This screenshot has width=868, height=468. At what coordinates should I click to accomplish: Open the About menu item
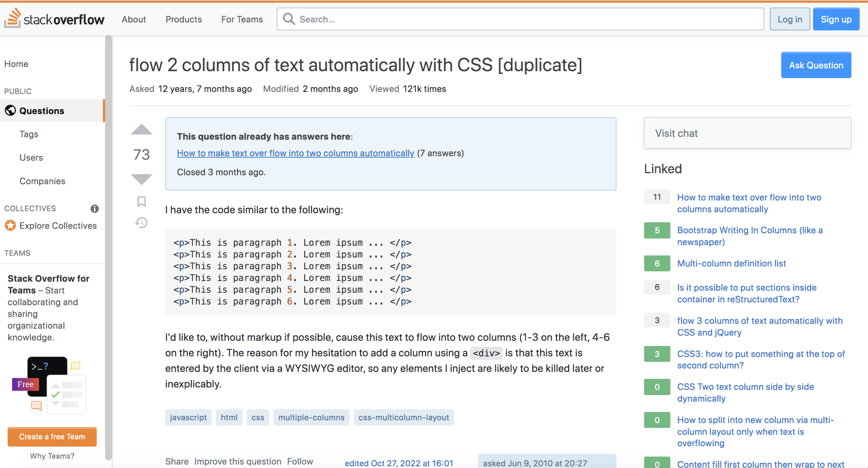click(x=133, y=19)
